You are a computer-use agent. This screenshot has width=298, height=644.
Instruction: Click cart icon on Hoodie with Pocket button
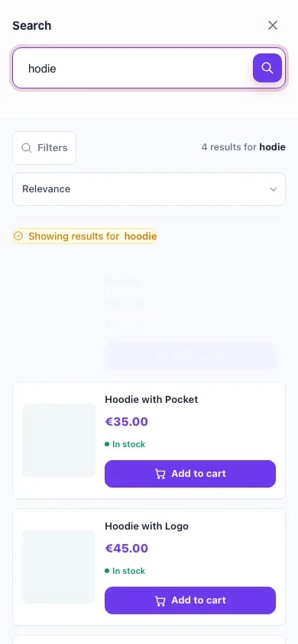coord(160,474)
